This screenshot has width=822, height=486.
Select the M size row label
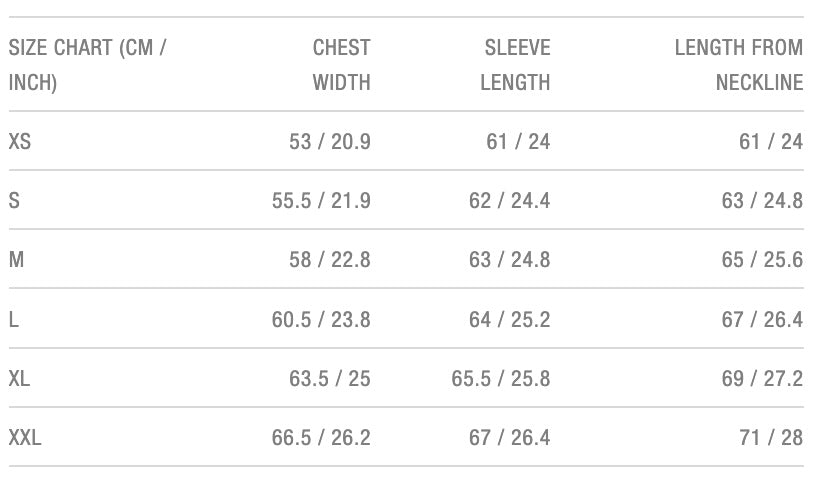17,260
